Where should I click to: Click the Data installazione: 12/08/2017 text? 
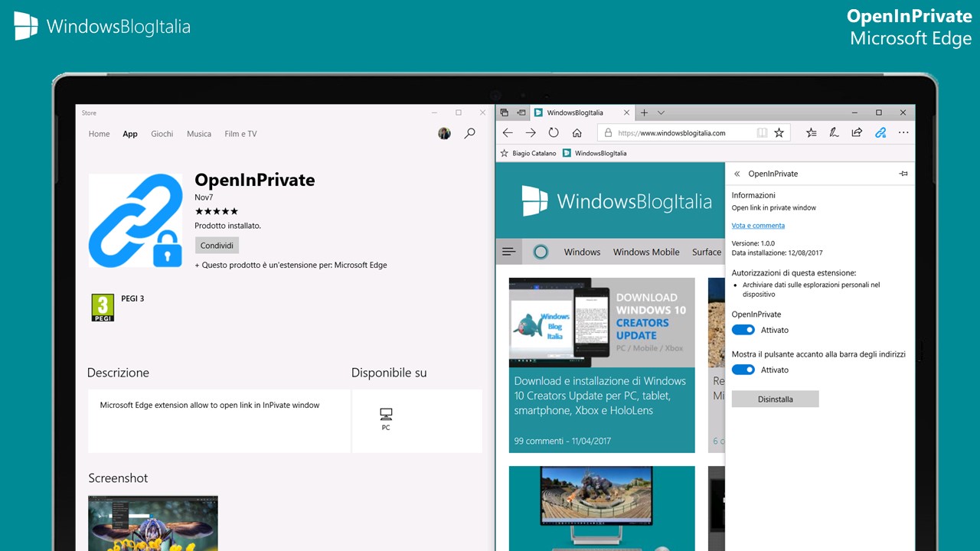pyautogui.click(x=777, y=253)
